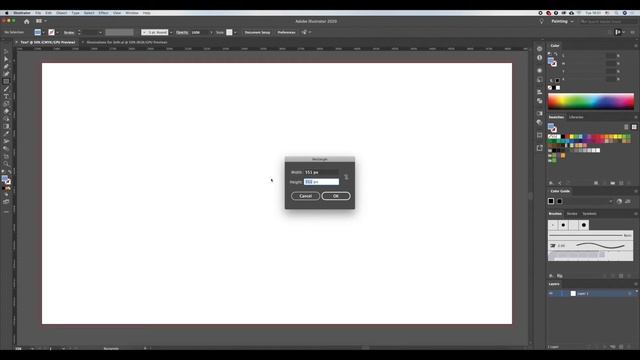Click the Document Setup button
The height and width of the screenshot is (360, 640).
(x=257, y=32)
